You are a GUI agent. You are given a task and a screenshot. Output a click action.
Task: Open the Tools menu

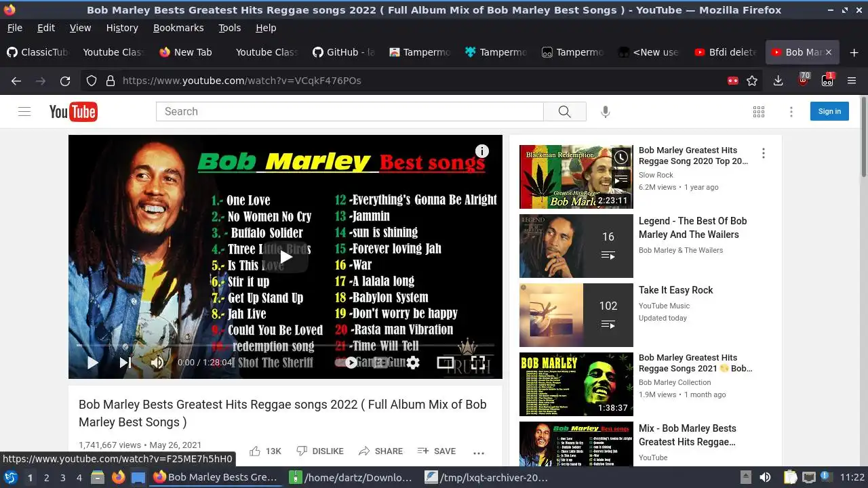229,28
